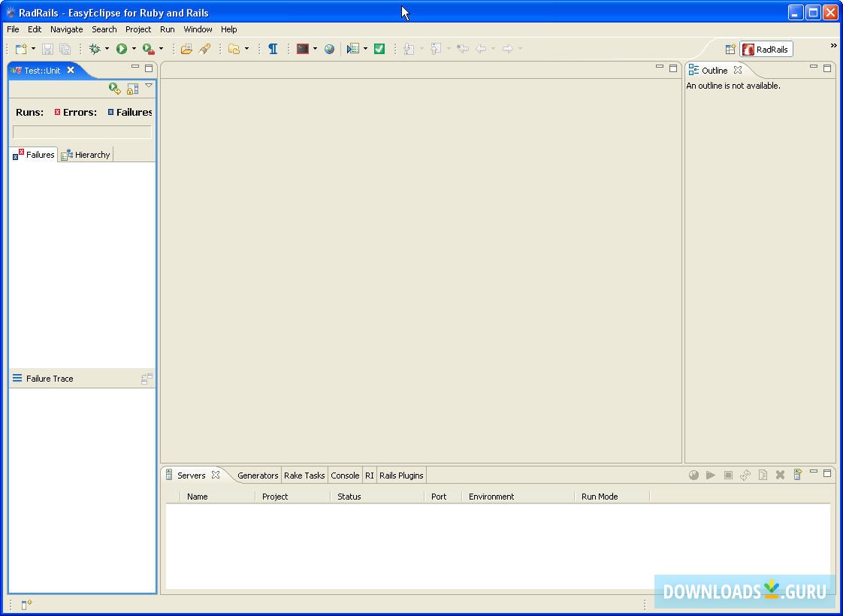Switch to the Failures tab
Image resolution: width=843 pixels, height=616 pixels.
(34, 154)
